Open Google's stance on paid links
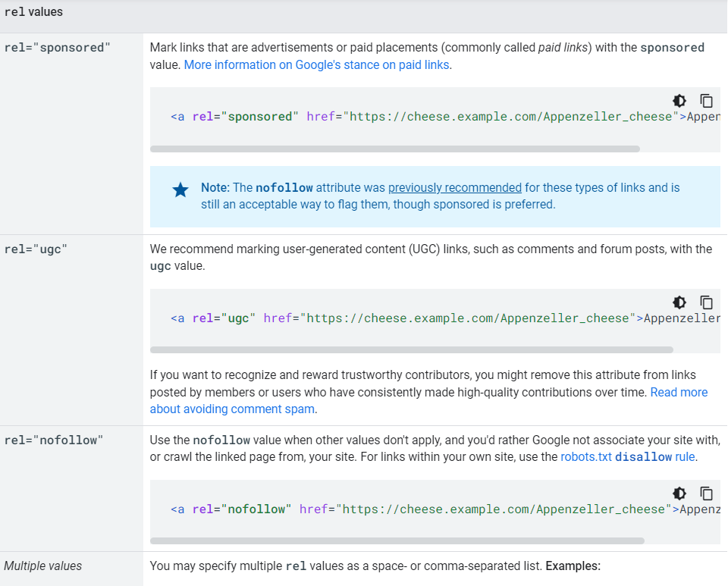 (317, 65)
